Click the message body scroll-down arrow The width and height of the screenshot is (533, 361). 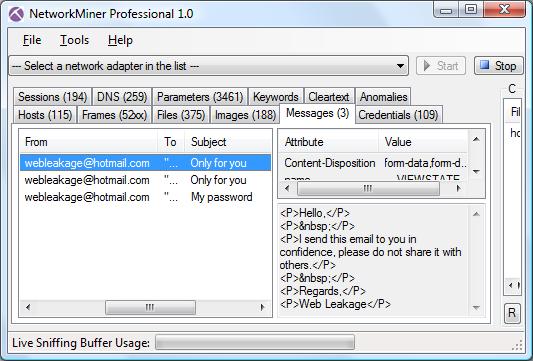click(476, 308)
